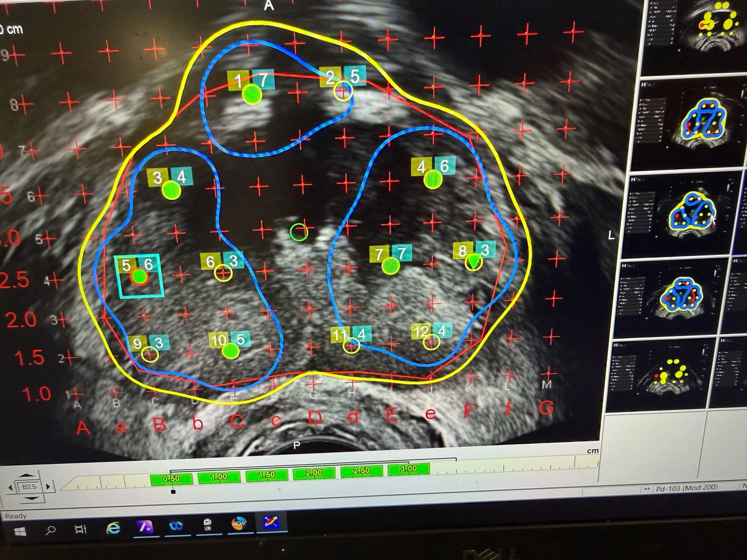This screenshot has width=747, height=560.
Task: Select needle 9 marker with 3 seeds
Action: [150, 354]
